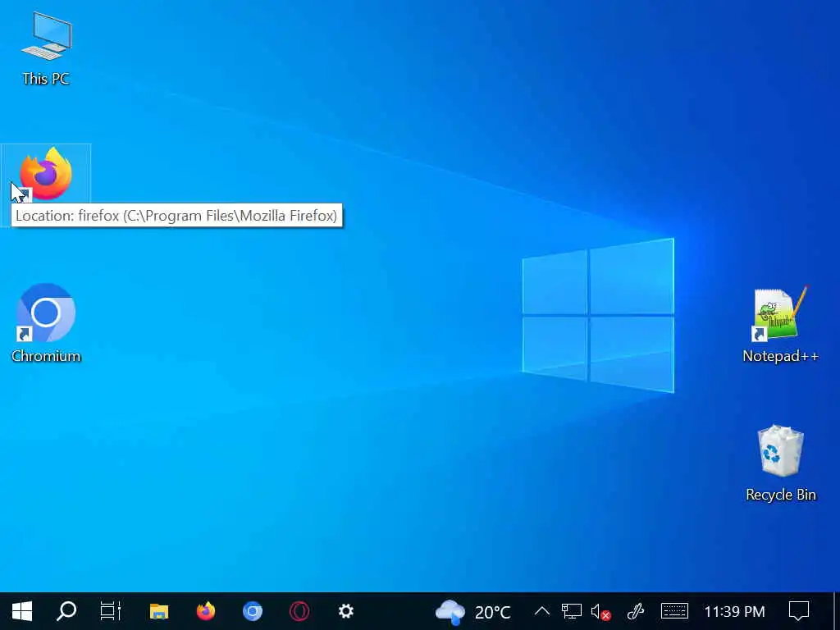Open Settings gear in taskbar
This screenshot has height=630, width=840.
[346, 611]
